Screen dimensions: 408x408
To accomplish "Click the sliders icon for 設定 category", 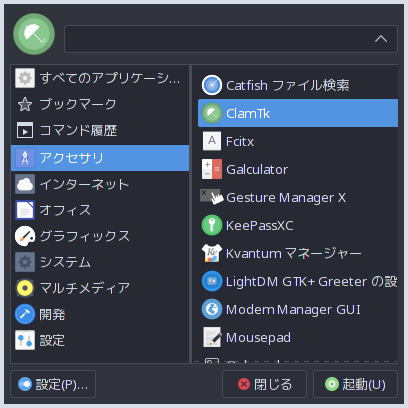I will point(25,340).
